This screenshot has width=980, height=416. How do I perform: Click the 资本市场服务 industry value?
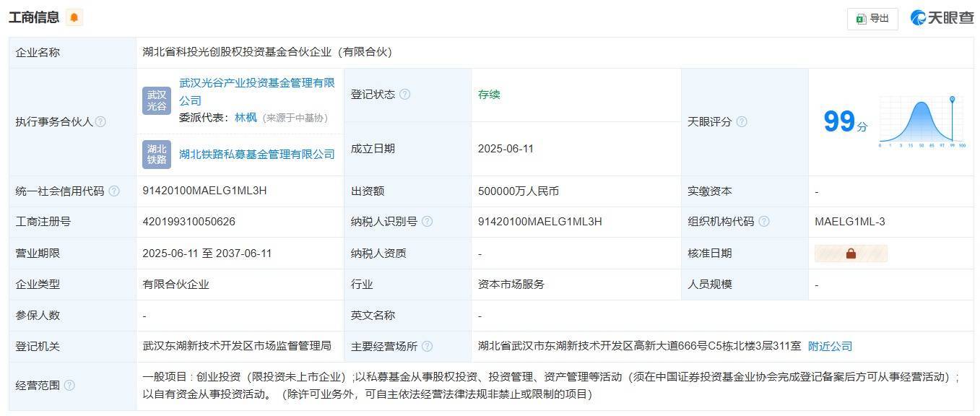tap(511, 285)
